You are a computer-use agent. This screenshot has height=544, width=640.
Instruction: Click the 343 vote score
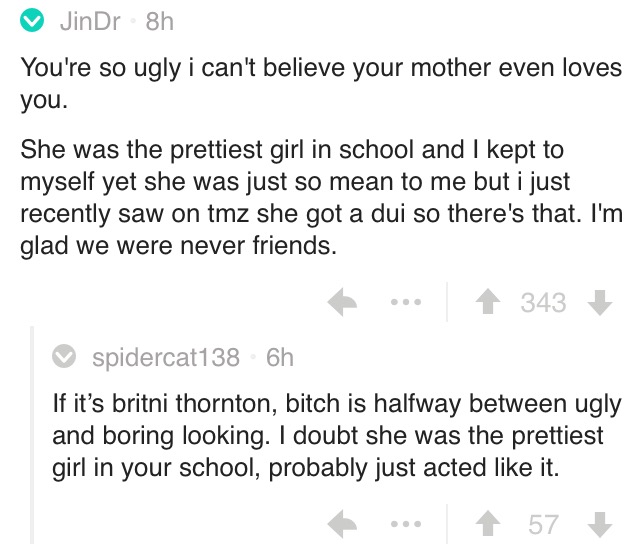(544, 302)
